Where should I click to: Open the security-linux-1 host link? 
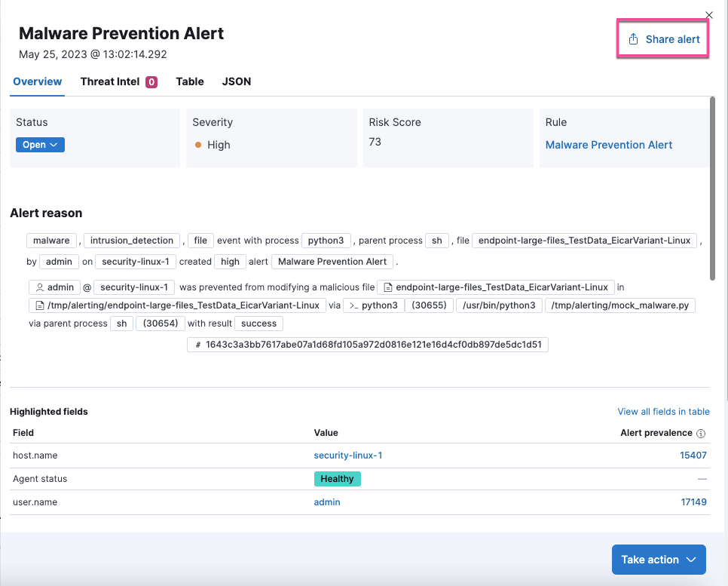(x=349, y=455)
